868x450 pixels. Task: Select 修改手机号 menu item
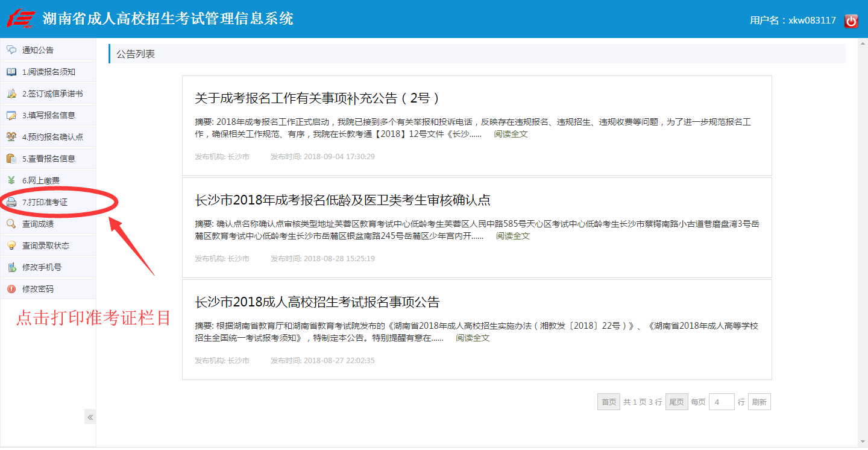coord(48,267)
